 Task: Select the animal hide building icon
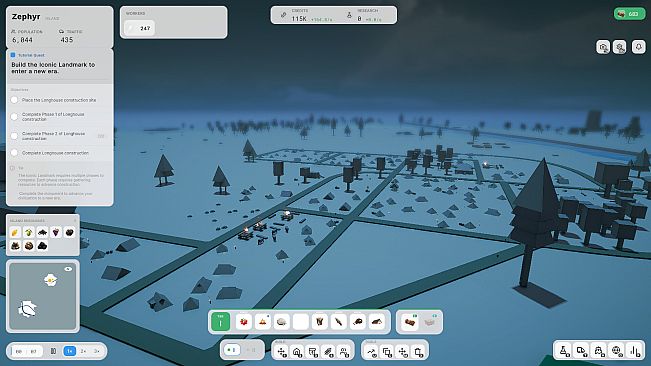[320, 322]
